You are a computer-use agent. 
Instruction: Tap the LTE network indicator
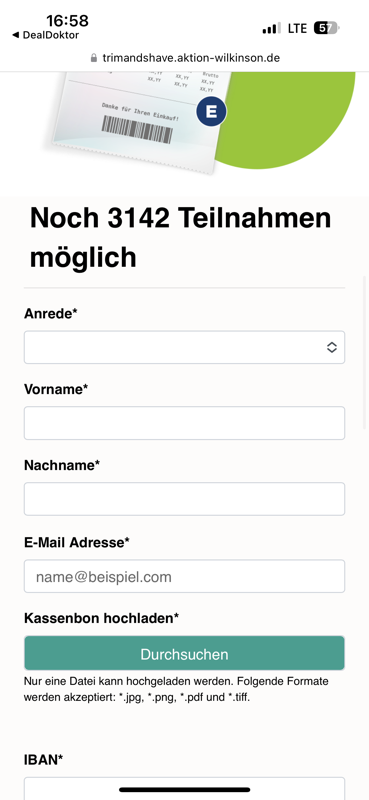click(x=297, y=28)
